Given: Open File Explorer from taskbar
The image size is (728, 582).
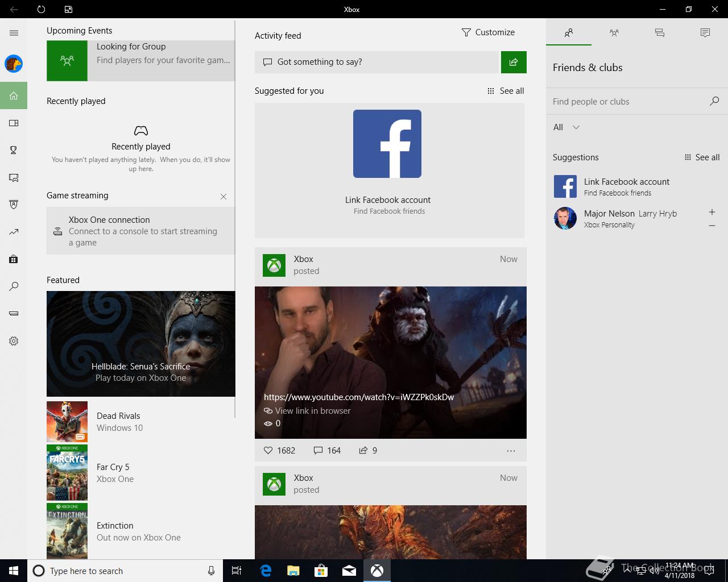Looking at the screenshot, I should coord(293,571).
